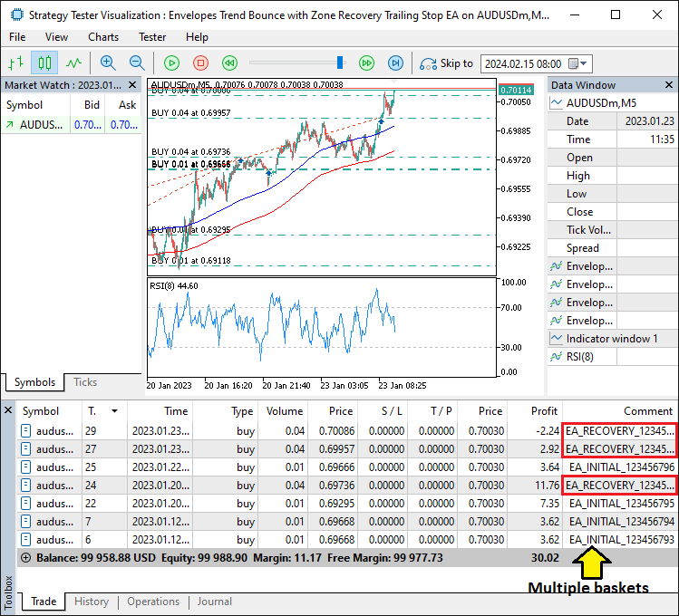Click the Time row in Data Window
This screenshot has height=616, width=679.
pyautogui.click(x=612, y=140)
